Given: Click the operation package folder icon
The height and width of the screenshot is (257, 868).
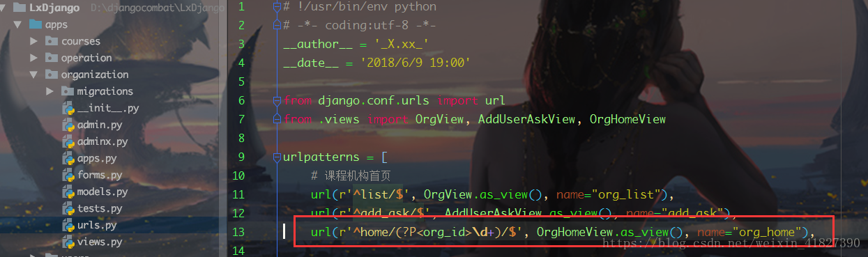Looking at the screenshot, I should pyautogui.click(x=52, y=58).
